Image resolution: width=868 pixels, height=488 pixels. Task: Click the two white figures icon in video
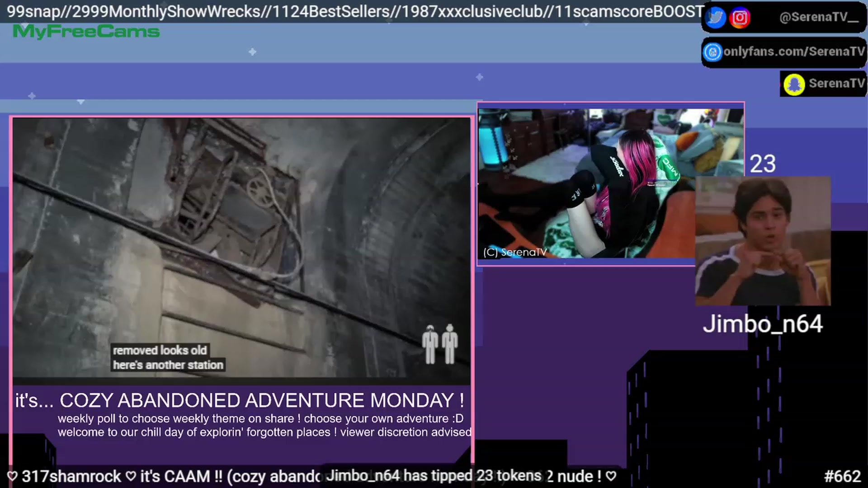[440, 344]
